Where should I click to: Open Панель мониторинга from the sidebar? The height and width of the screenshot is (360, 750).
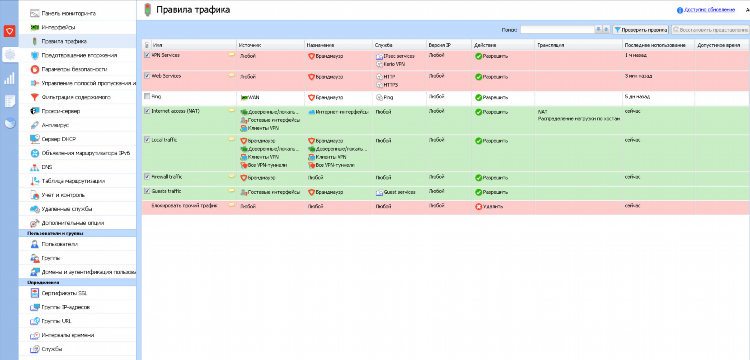[x=68, y=13]
